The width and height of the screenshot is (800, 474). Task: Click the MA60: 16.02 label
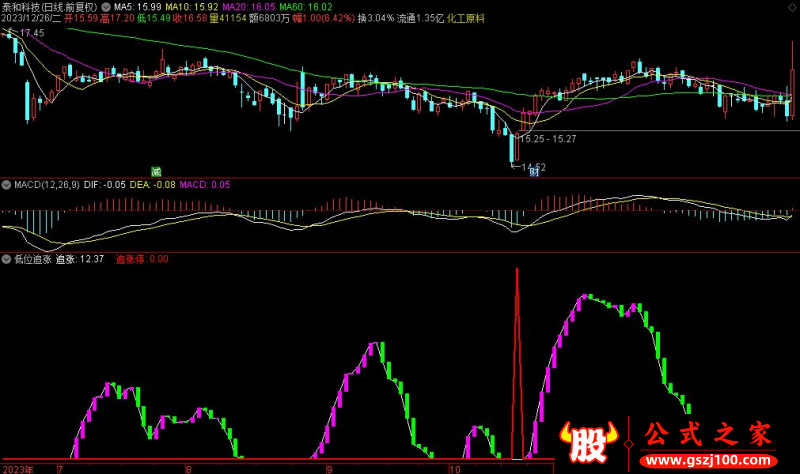coord(306,7)
